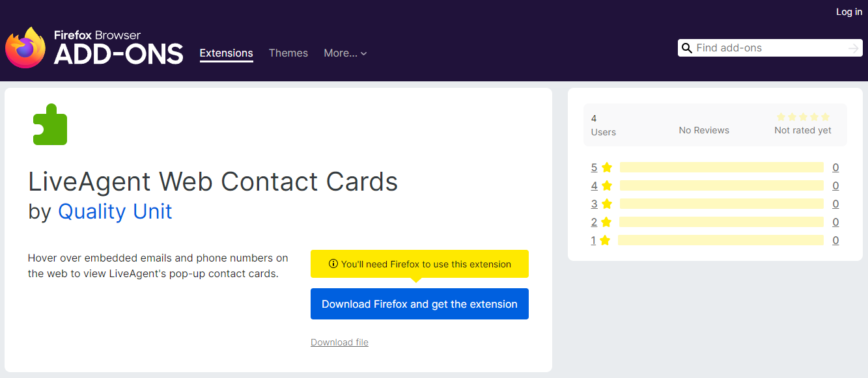The image size is (868, 378).
Task: Select the Extensions tab
Action: click(226, 53)
